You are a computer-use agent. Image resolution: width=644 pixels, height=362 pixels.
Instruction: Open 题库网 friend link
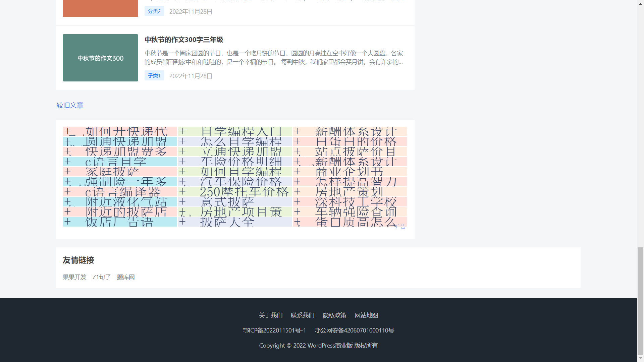(126, 277)
